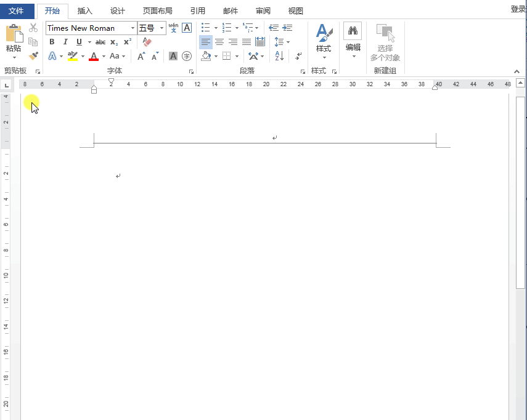
Task: Toggle Italic formatting
Action: click(x=65, y=42)
